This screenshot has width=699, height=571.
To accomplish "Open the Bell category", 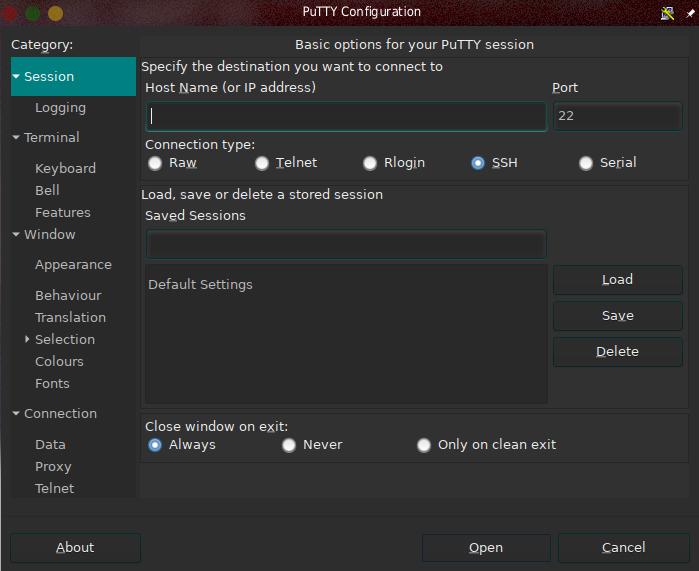I will pos(47,190).
